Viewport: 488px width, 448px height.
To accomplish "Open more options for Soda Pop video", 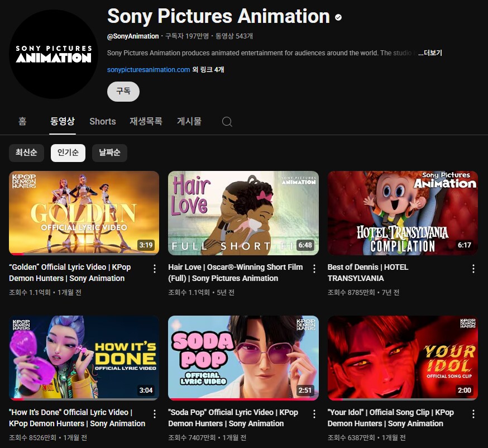I will pyautogui.click(x=314, y=414).
